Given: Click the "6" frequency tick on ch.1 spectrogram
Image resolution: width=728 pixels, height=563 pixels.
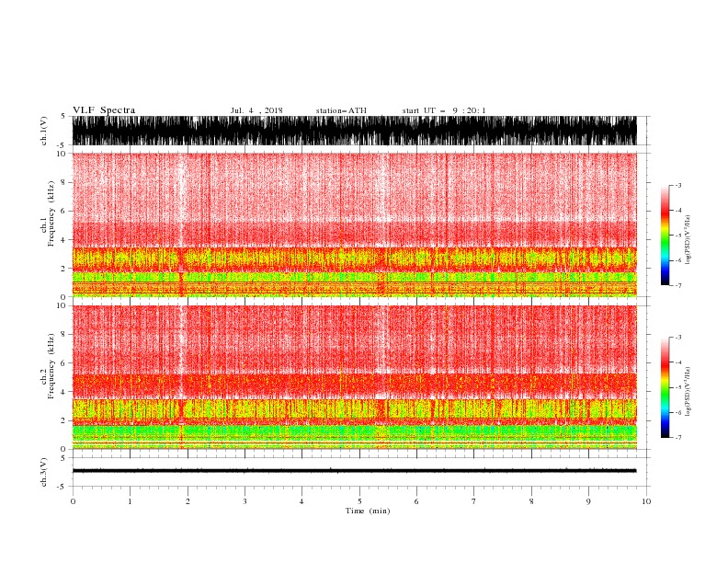Looking at the screenshot, I should pyautogui.click(x=64, y=212).
